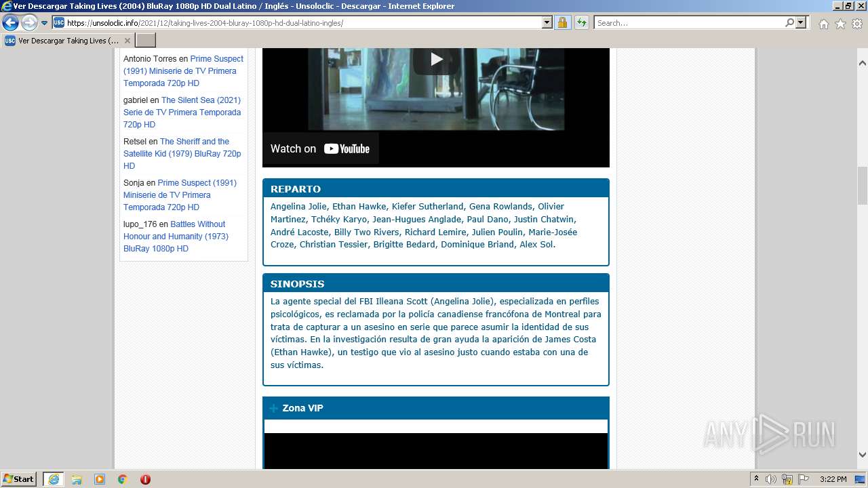Click commenter name 'lupo_176'
The image size is (868, 488).
(140, 224)
